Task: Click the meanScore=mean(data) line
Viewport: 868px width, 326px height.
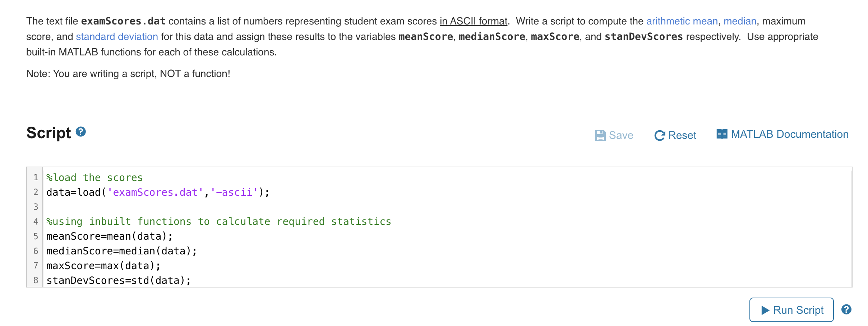Action: (108, 236)
